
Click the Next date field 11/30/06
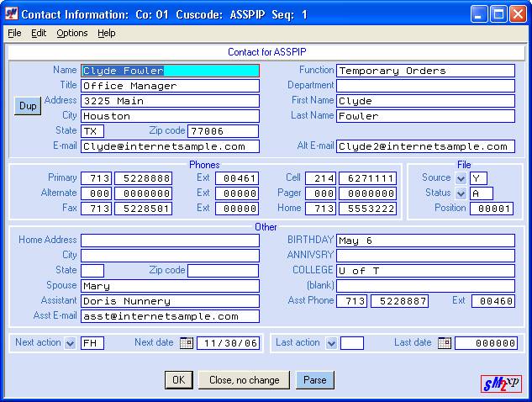(x=229, y=343)
